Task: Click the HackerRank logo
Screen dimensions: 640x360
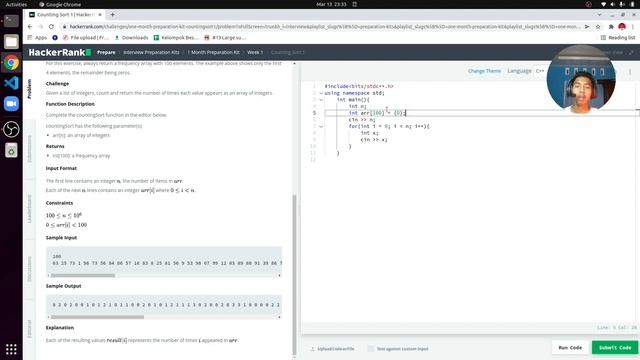Action: coord(60,52)
